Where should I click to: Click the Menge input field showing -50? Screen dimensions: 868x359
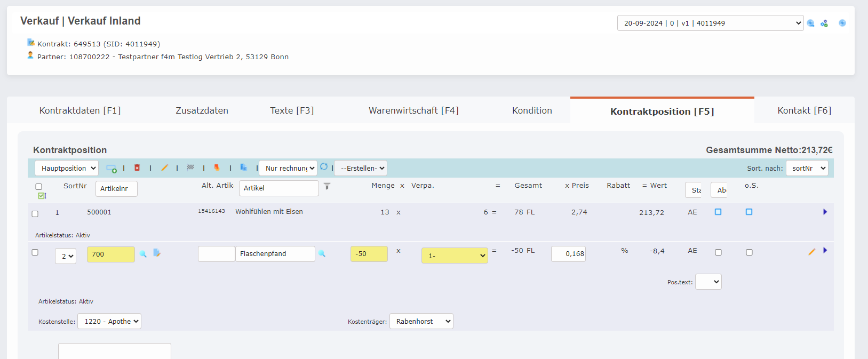pyautogui.click(x=369, y=254)
